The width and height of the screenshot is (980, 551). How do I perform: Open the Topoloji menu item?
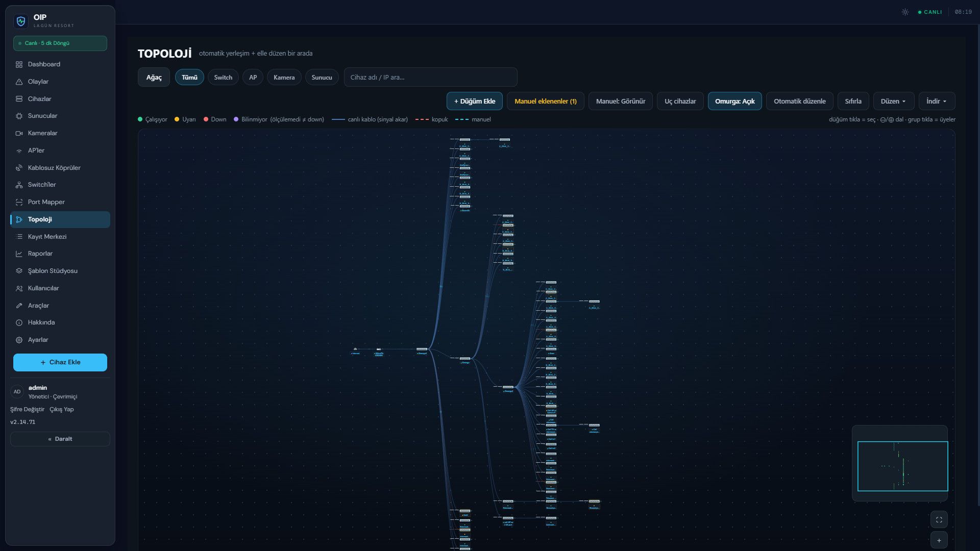pos(60,219)
